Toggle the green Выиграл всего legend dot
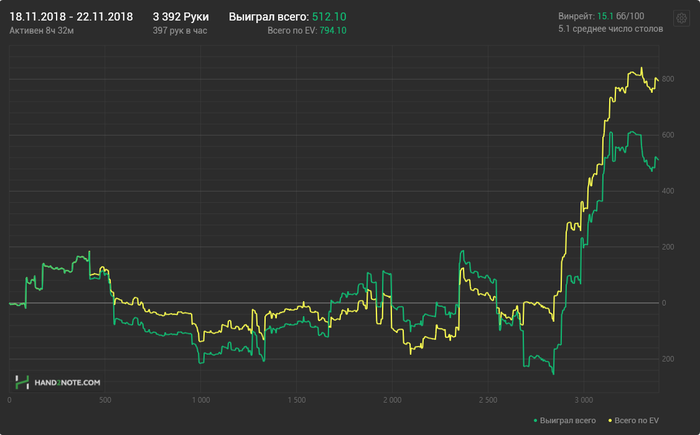This screenshot has height=435, width=700. click(x=535, y=421)
